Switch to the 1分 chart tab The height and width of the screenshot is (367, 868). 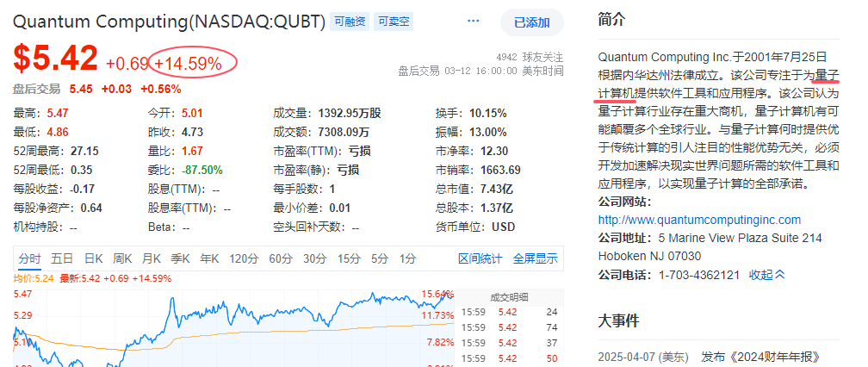tap(408, 258)
